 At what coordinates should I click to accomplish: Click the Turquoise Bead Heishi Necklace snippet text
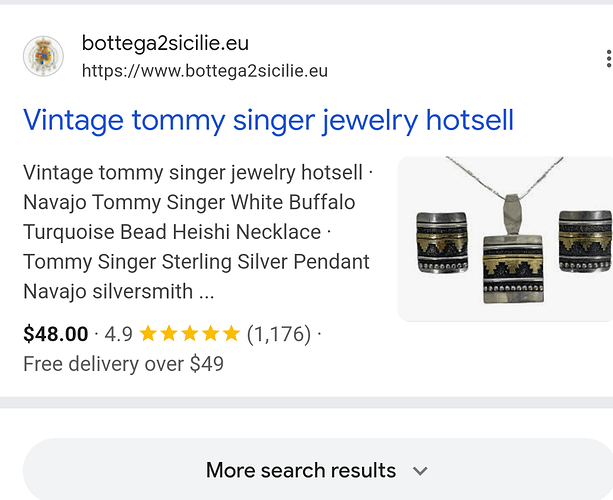(172, 232)
